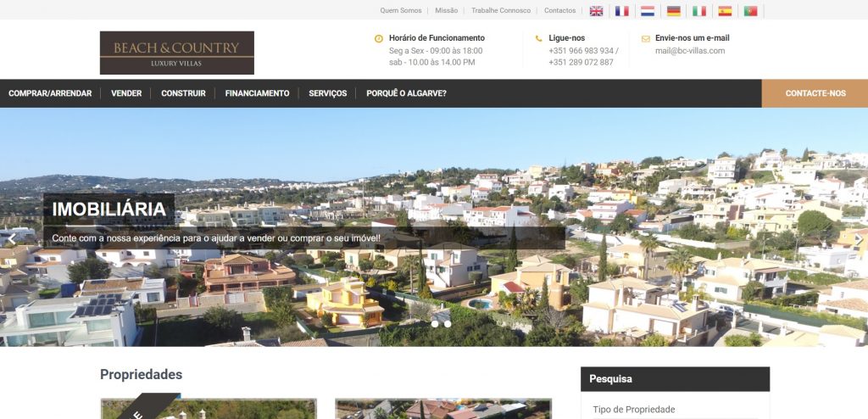Open first property thumbnail under Propriedades

coord(209,409)
